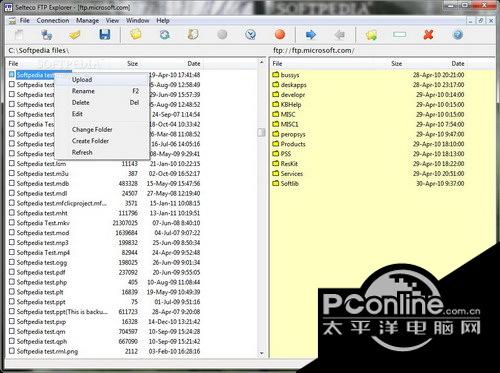The height and width of the screenshot is (373, 500).
Task: Click the blue question mark help icon
Action: click(458, 34)
